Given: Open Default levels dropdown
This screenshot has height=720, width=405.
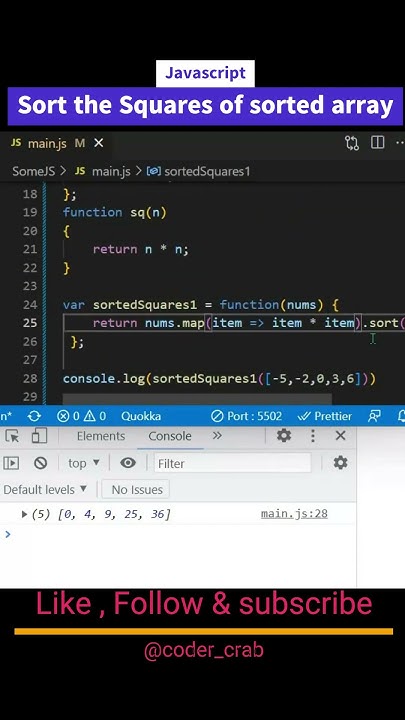Looking at the screenshot, I should [x=45, y=489].
